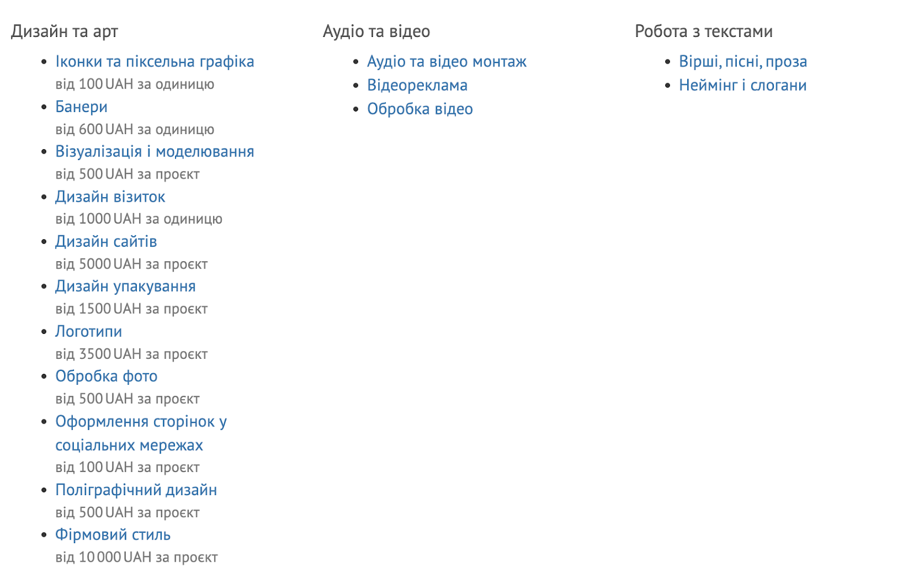Open the Візуалізація і моделювання link

[x=155, y=151]
